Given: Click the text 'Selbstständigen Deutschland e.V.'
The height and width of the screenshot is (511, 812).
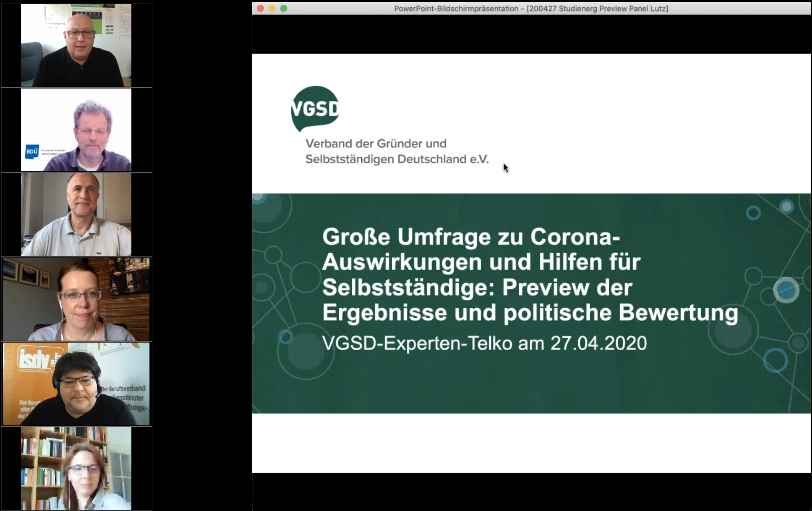Looking at the screenshot, I should point(397,159).
